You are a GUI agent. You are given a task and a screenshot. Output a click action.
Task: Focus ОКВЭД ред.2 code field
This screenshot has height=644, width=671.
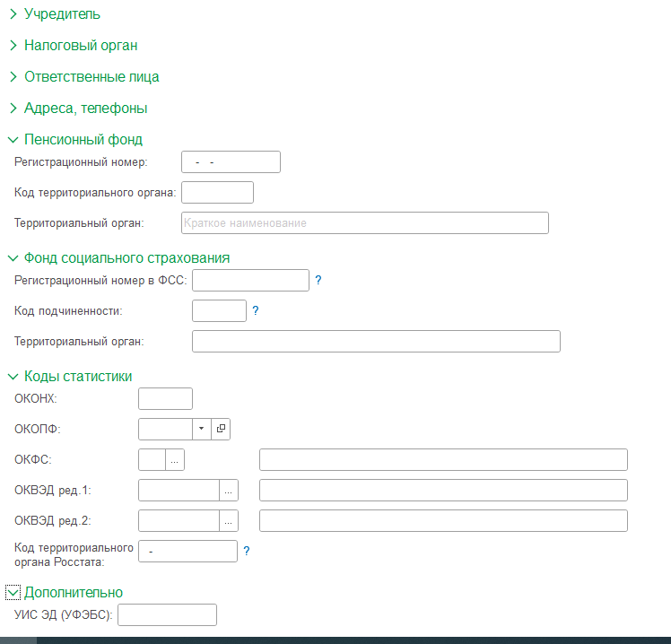(179, 521)
